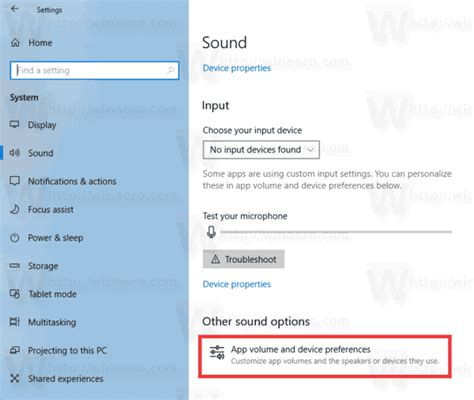Image resolution: width=474 pixels, height=400 pixels.
Task: Click the Sound speaker icon
Action: point(15,153)
